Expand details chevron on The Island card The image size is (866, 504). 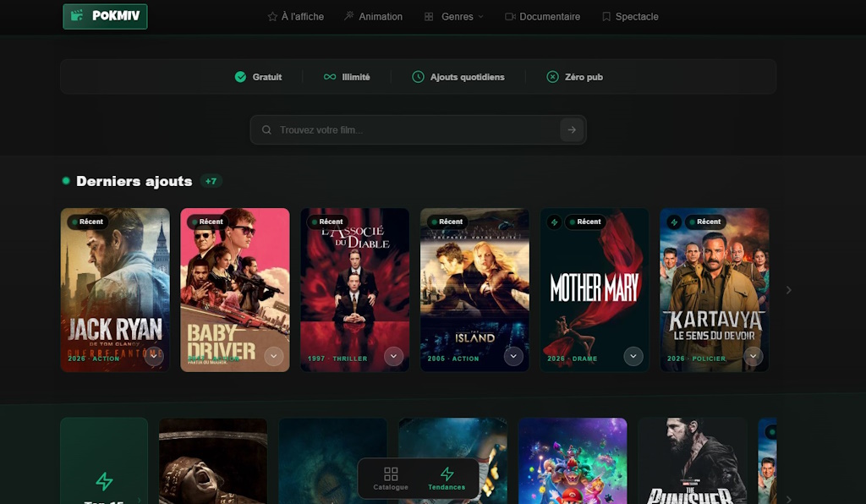click(513, 356)
